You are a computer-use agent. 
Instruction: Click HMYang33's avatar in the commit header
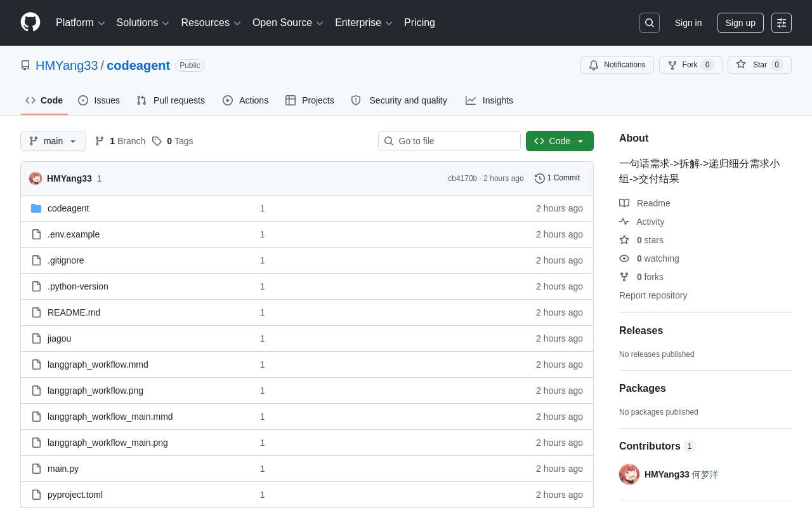36,178
